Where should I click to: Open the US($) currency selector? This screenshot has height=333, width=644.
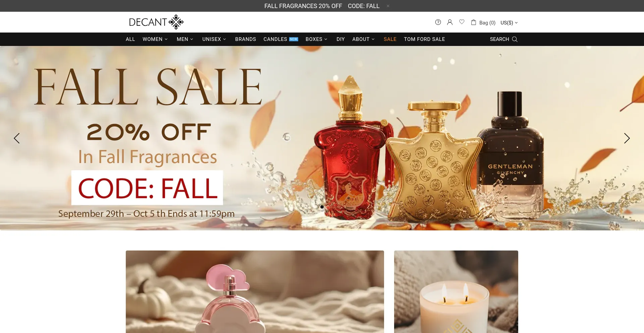[x=509, y=22]
